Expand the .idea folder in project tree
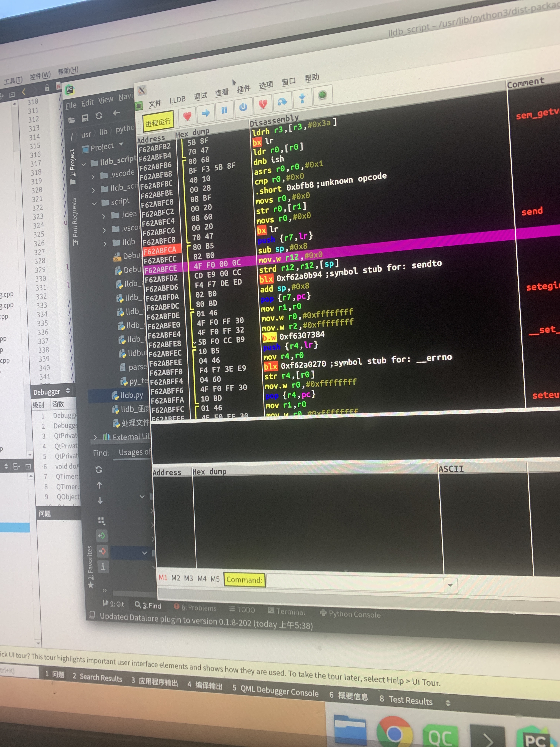 tap(104, 216)
